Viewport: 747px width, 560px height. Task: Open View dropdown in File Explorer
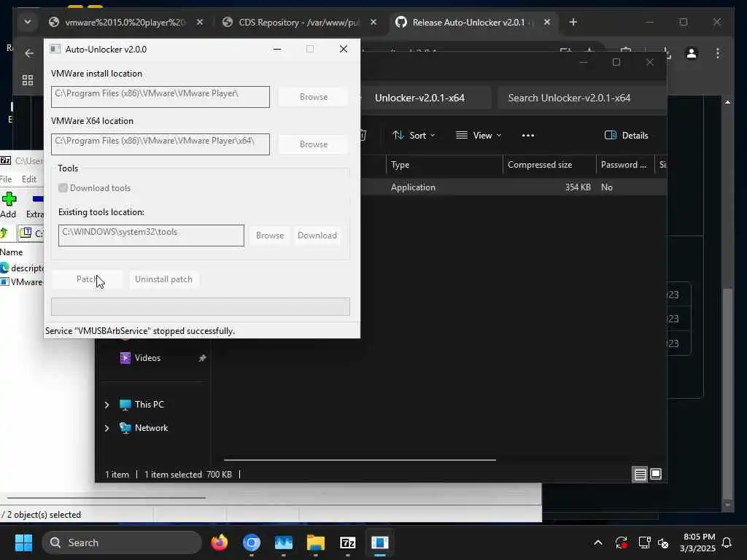pos(479,135)
